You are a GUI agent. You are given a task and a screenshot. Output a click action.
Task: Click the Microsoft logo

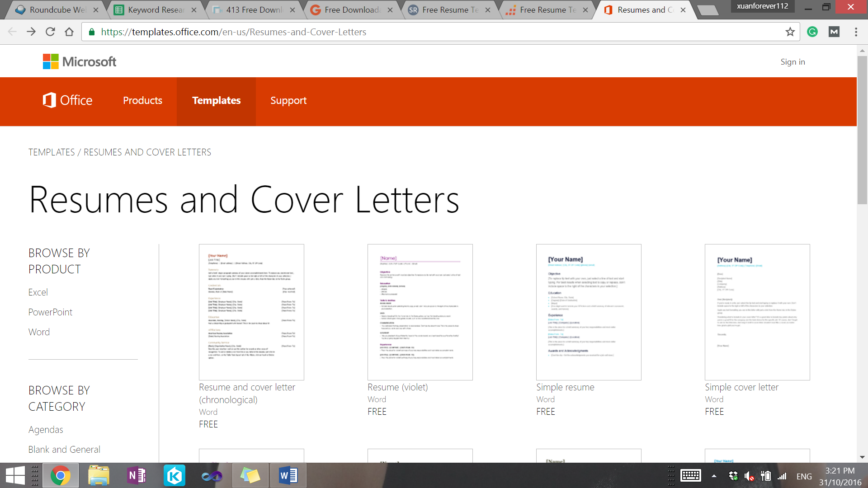click(80, 61)
